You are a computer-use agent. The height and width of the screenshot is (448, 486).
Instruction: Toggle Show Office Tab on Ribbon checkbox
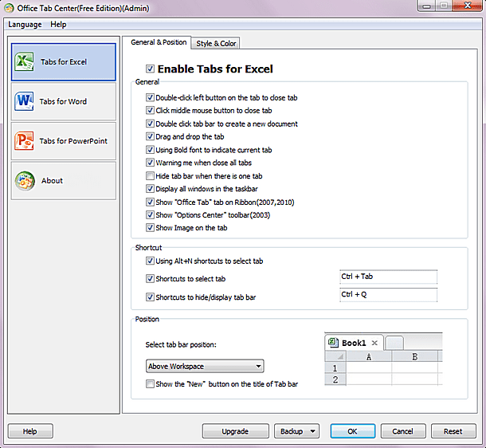pos(150,202)
